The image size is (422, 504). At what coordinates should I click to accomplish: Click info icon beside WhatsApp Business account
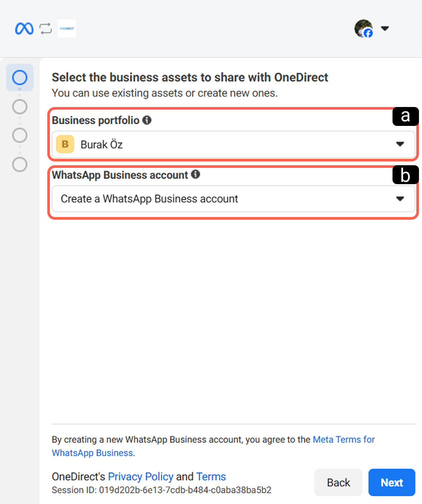coord(195,174)
